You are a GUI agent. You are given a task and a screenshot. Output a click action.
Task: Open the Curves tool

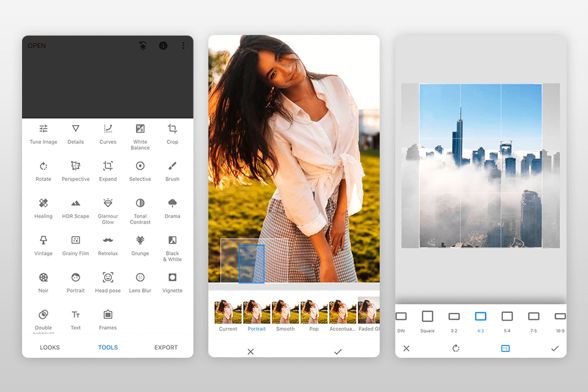click(108, 134)
